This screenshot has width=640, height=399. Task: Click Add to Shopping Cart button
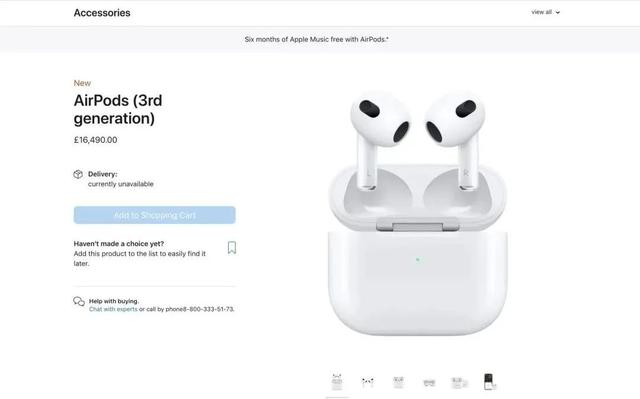click(x=155, y=215)
